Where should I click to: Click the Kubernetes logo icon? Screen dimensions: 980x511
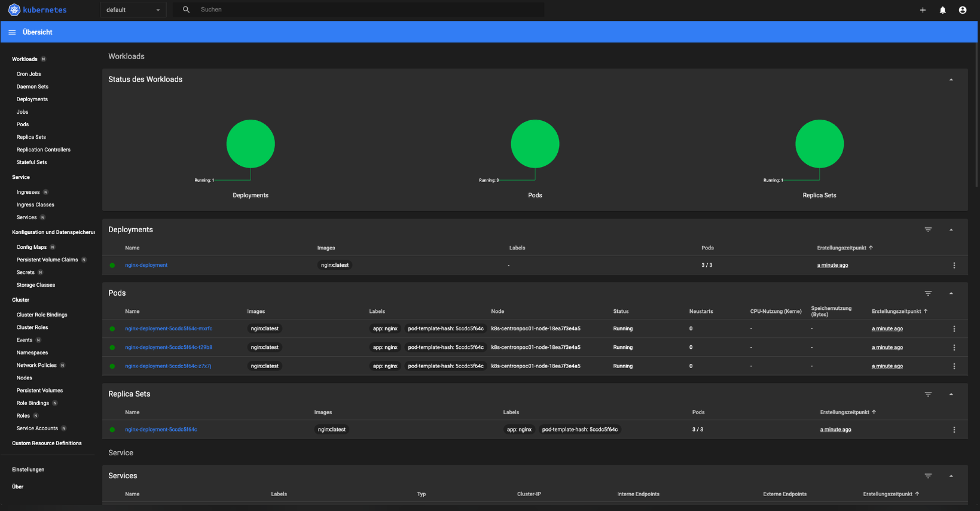click(x=14, y=10)
